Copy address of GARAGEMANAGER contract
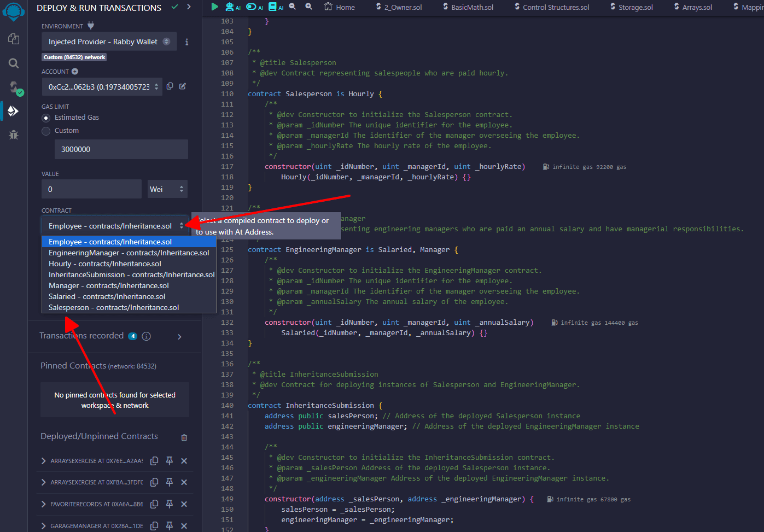The height and width of the screenshot is (532, 764). (x=154, y=526)
